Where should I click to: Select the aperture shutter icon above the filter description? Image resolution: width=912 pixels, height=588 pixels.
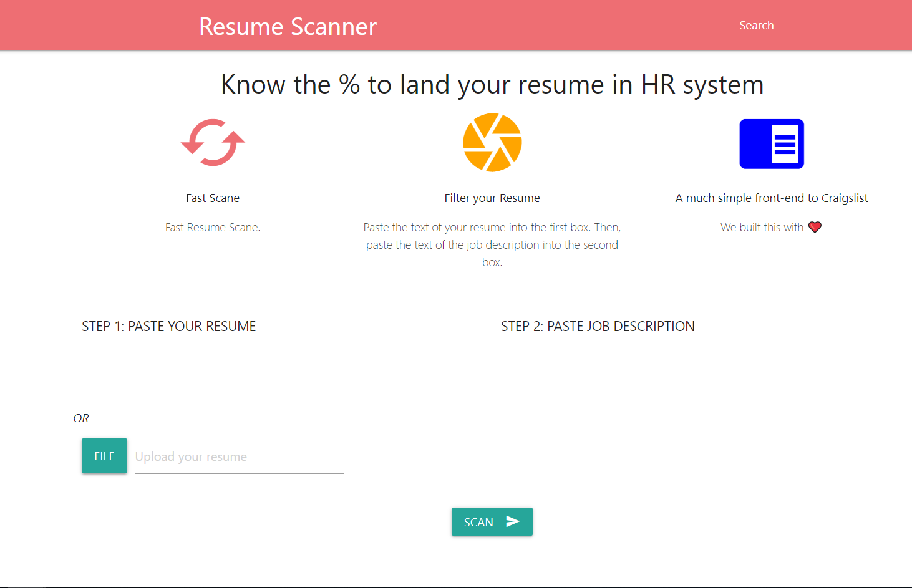[x=492, y=142]
